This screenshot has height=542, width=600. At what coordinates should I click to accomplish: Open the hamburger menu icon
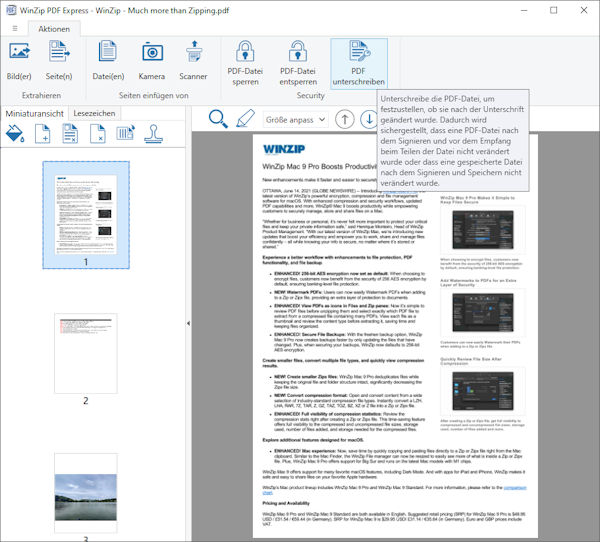coord(15,28)
